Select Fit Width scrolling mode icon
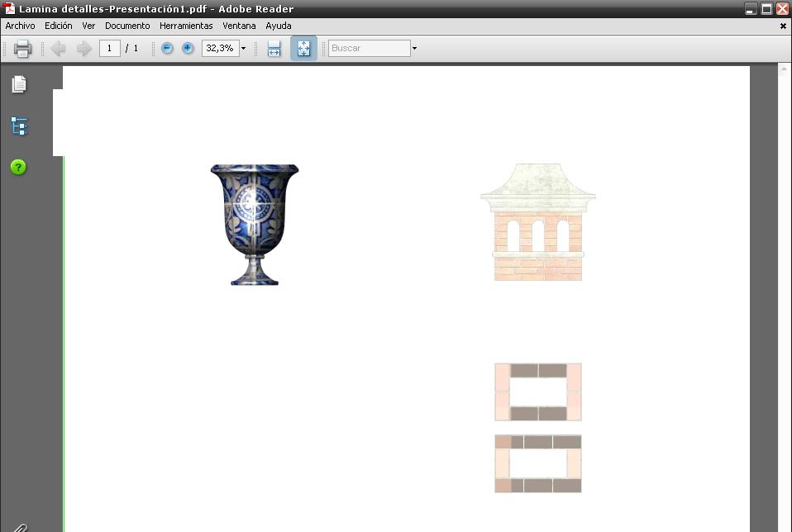792x532 pixels. [x=274, y=49]
